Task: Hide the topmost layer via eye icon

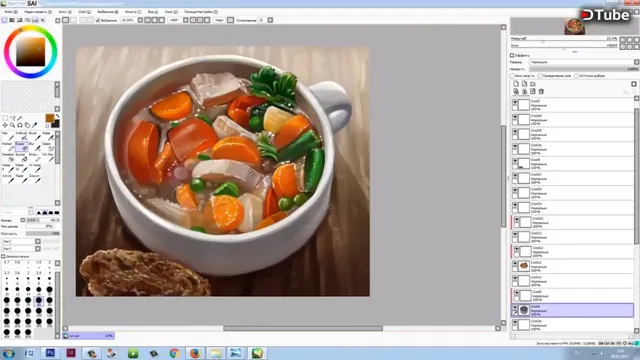Action: pyautogui.click(x=515, y=102)
